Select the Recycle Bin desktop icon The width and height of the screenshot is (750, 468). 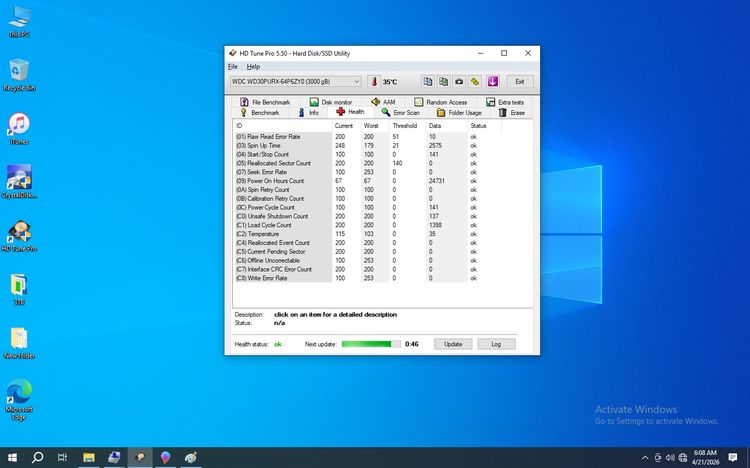[x=19, y=75]
